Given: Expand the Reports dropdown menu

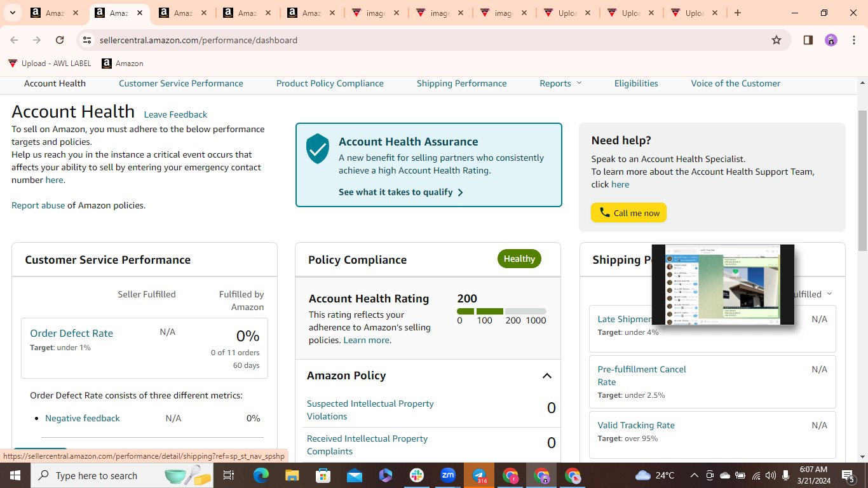Looking at the screenshot, I should pyautogui.click(x=560, y=83).
